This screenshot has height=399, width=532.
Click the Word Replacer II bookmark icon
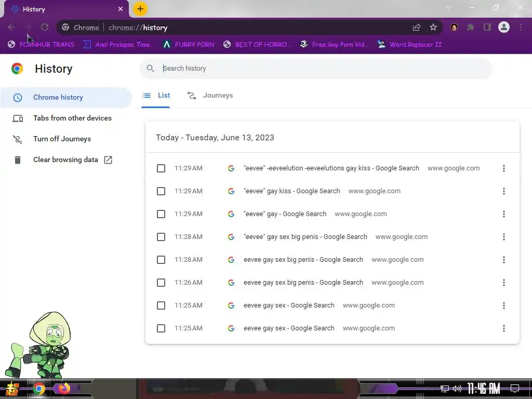click(x=381, y=44)
